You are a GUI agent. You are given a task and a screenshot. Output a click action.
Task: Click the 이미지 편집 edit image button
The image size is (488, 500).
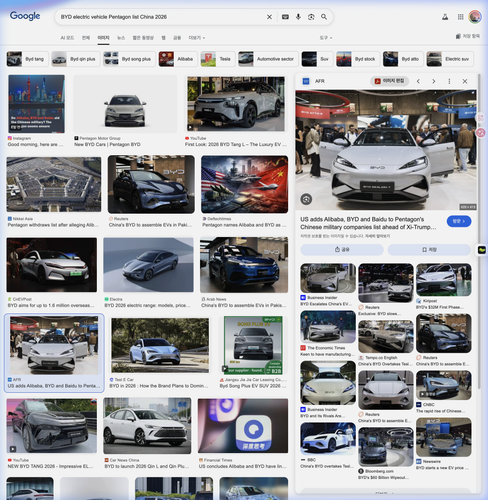point(390,81)
